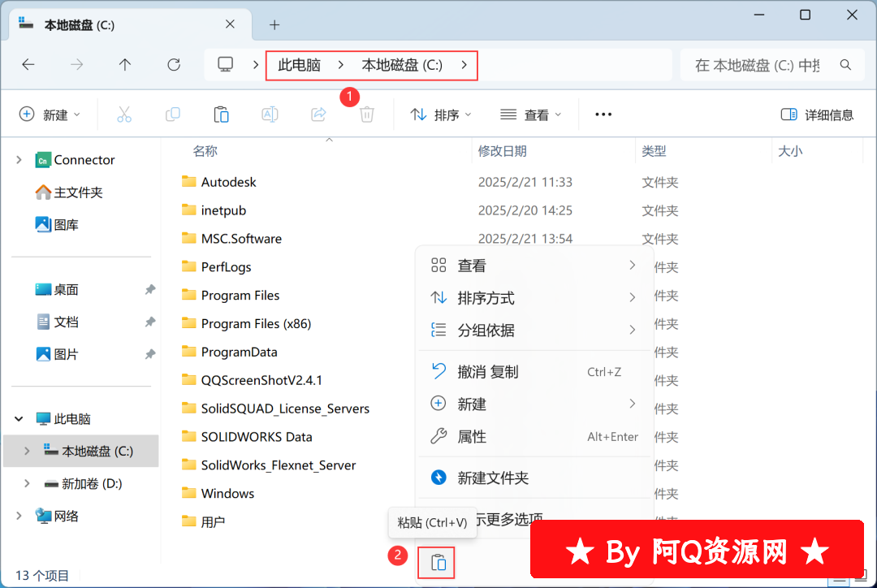Collapse the 此电脑 tree node
The width and height of the screenshot is (877, 588).
[19, 418]
